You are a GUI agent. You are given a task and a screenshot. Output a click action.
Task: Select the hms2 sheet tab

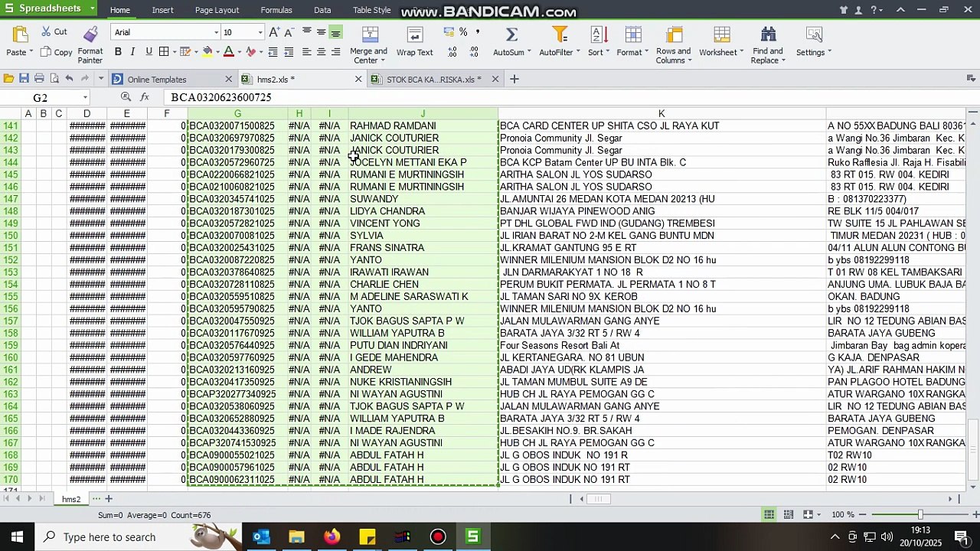[71, 499]
